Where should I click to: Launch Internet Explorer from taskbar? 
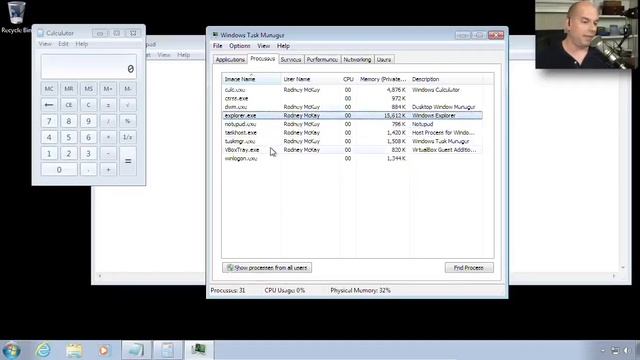pos(43,350)
